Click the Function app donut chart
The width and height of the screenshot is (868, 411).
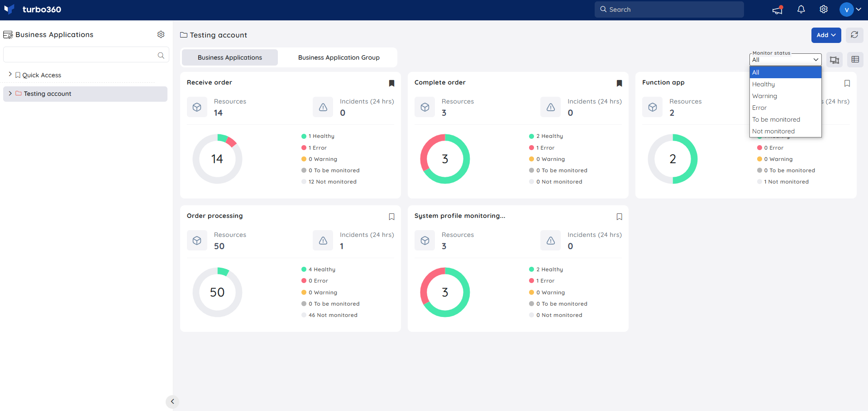pos(672,159)
